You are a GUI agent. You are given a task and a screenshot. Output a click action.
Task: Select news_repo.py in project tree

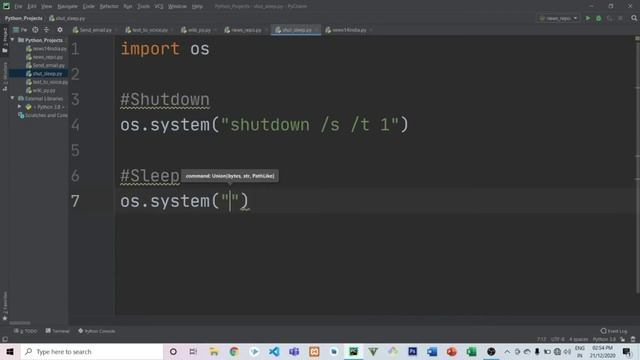coord(44,57)
